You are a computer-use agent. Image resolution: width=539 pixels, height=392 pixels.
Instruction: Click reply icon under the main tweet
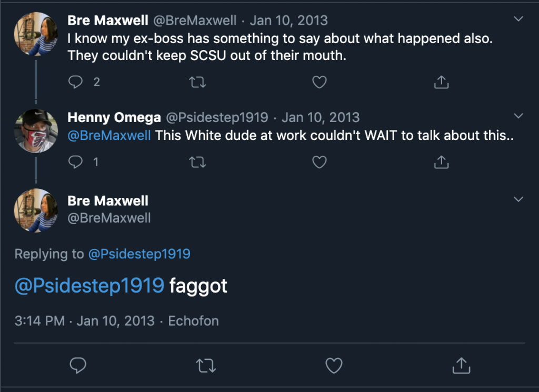[x=78, y=365]
